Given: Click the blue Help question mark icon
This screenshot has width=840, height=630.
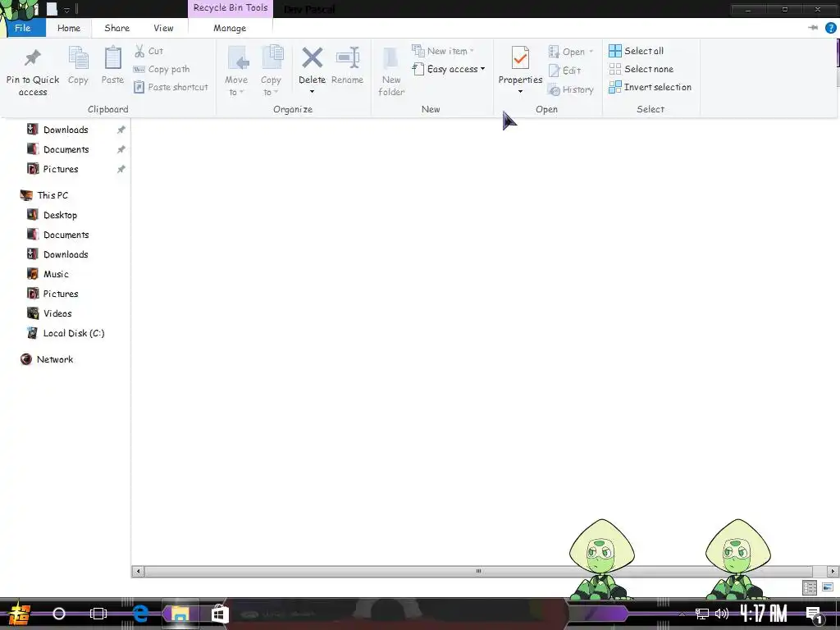Looking at the screenshot, I should [x=830, y=28].
